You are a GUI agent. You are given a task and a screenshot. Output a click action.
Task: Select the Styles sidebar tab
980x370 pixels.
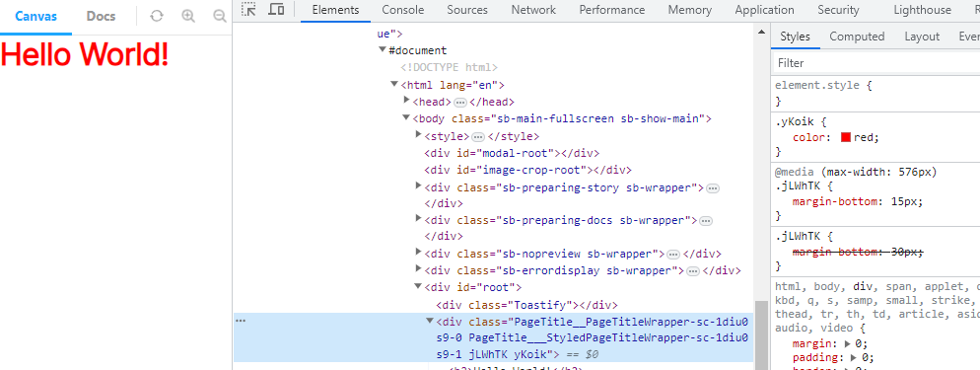point(795,37)
